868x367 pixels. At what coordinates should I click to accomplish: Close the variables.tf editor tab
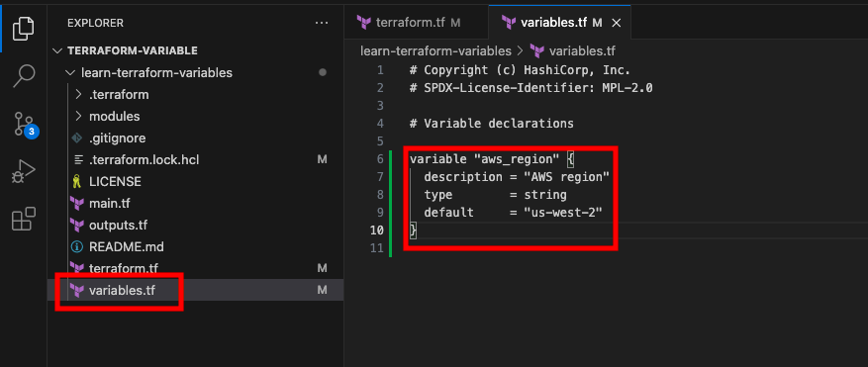tap(617, 23)
